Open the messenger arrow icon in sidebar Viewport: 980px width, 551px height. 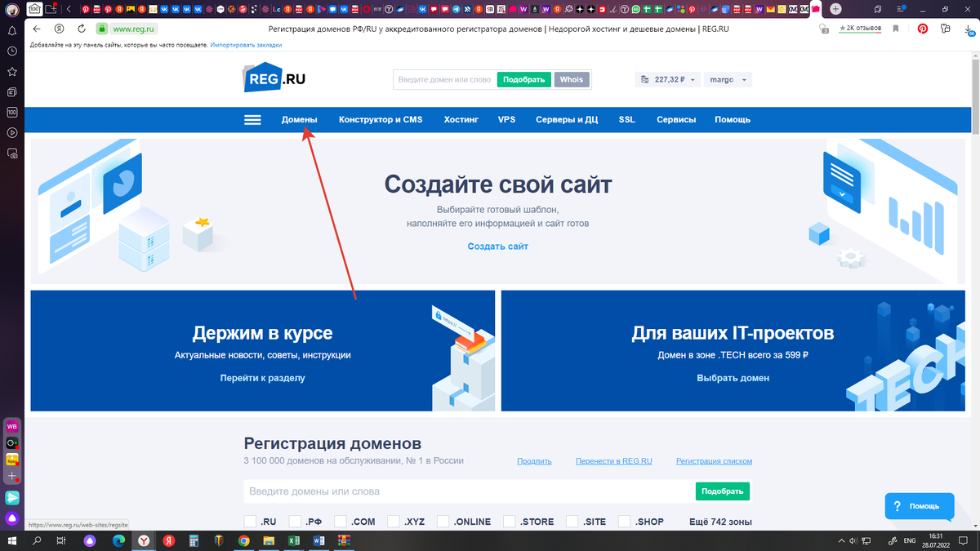(x=12, y=497)
